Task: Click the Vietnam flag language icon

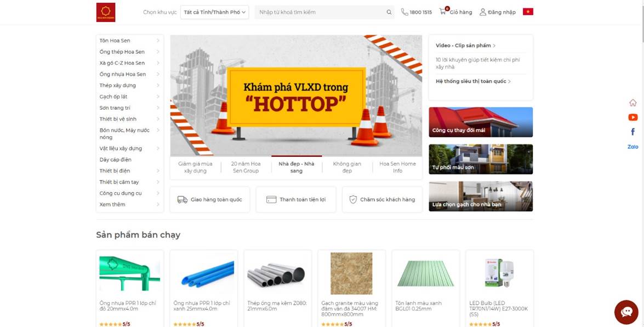Action: click(528, 12)
